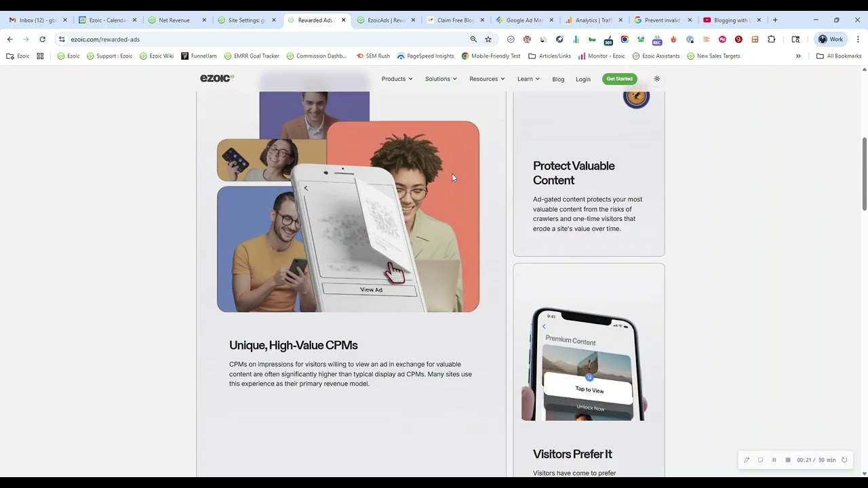Go back with the browser back arrow
868x488 pixels.
9,39
